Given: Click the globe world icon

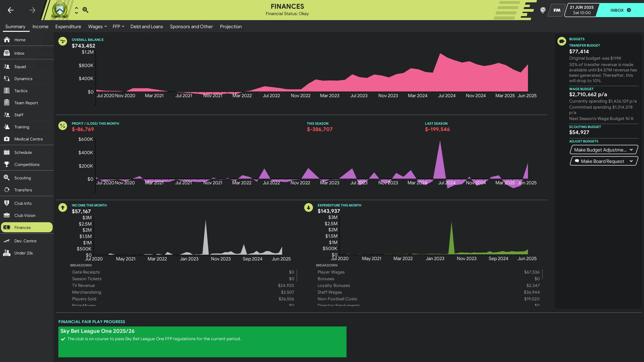Looking at the screenshot, I should click(x=543, y=10).
